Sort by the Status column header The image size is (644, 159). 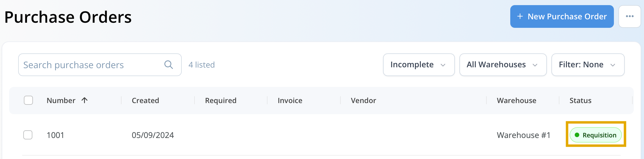point(580,101)
